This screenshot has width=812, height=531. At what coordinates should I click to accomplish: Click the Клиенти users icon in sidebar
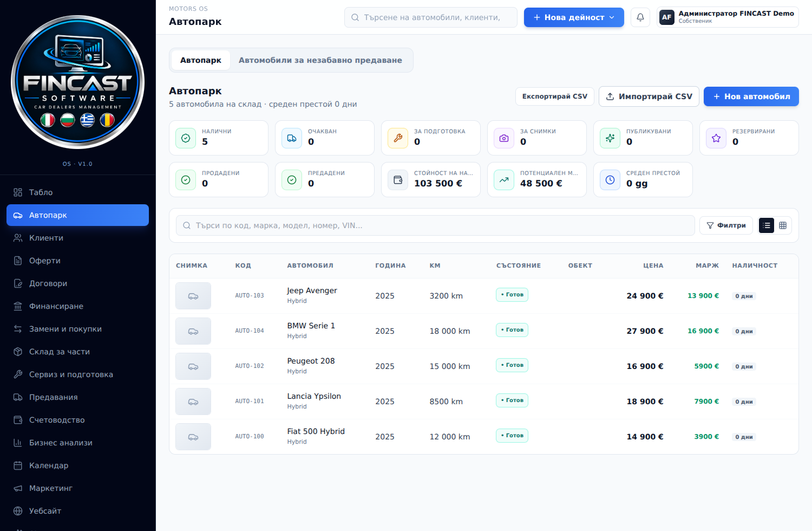[18, 238]
